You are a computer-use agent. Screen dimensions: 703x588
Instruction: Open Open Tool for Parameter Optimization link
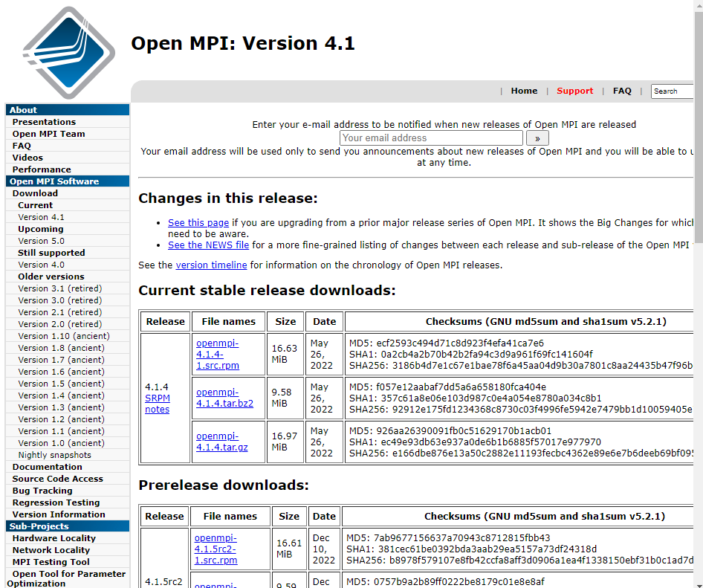[66, 578]
